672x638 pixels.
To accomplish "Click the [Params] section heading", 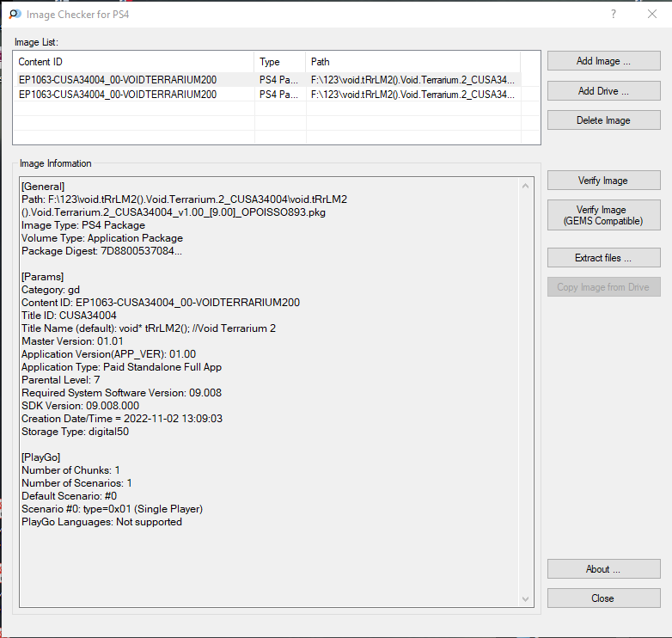I will pos(43,277).
